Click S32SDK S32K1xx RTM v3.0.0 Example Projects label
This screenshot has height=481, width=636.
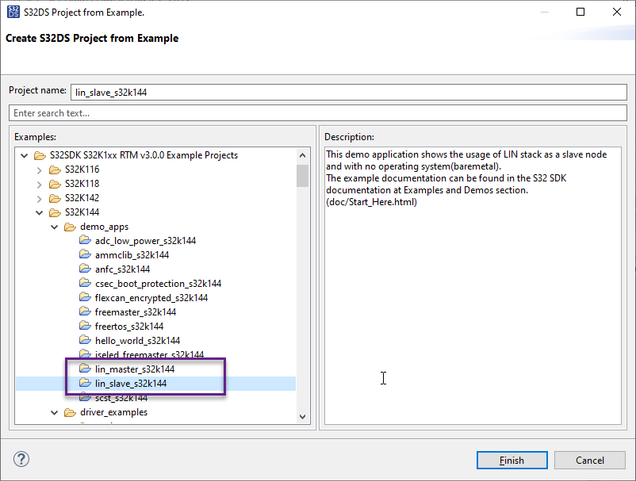(x=144, y=155)
